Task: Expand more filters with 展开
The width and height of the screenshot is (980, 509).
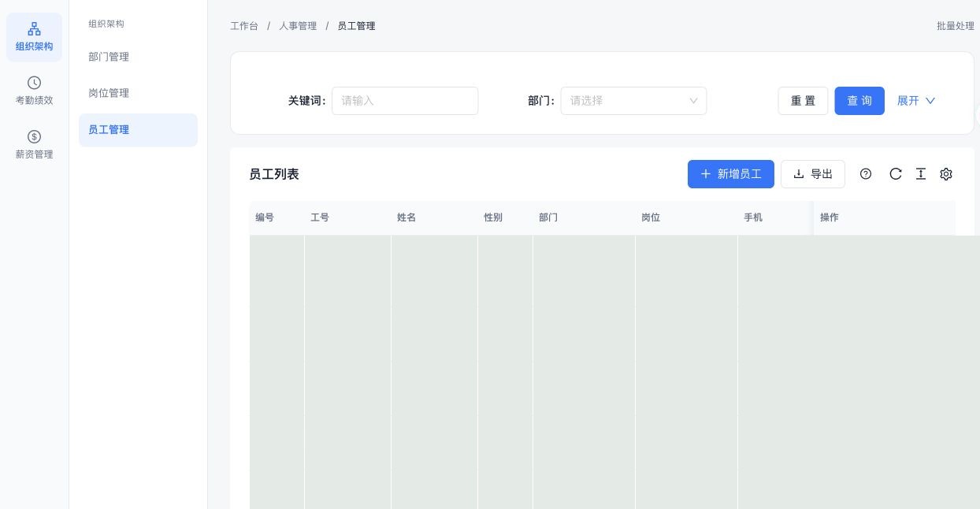Action: click(x=916, y=101)
